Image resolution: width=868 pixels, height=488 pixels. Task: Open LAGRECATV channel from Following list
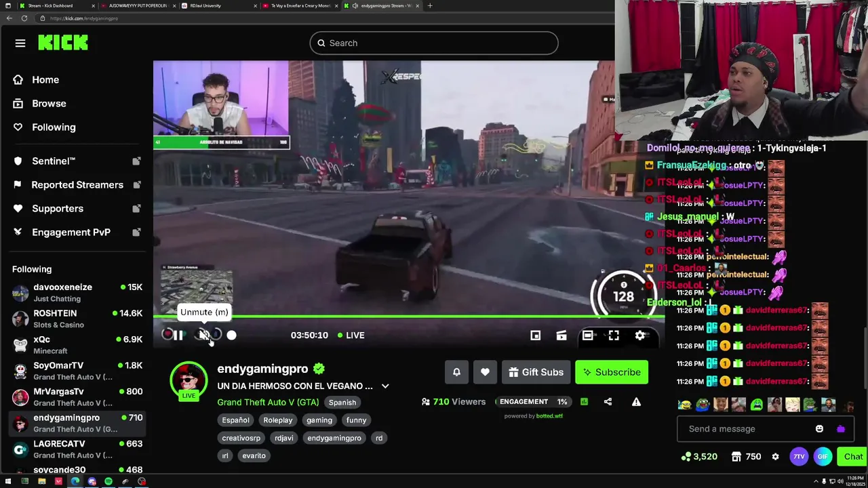coord(77,449)
